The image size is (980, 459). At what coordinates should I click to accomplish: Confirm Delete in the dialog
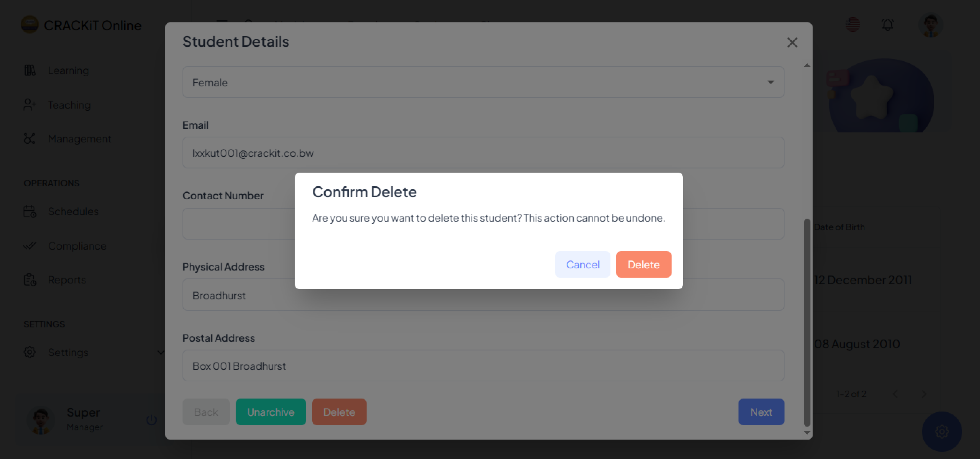pyautogui.click(x=643, y=264)
